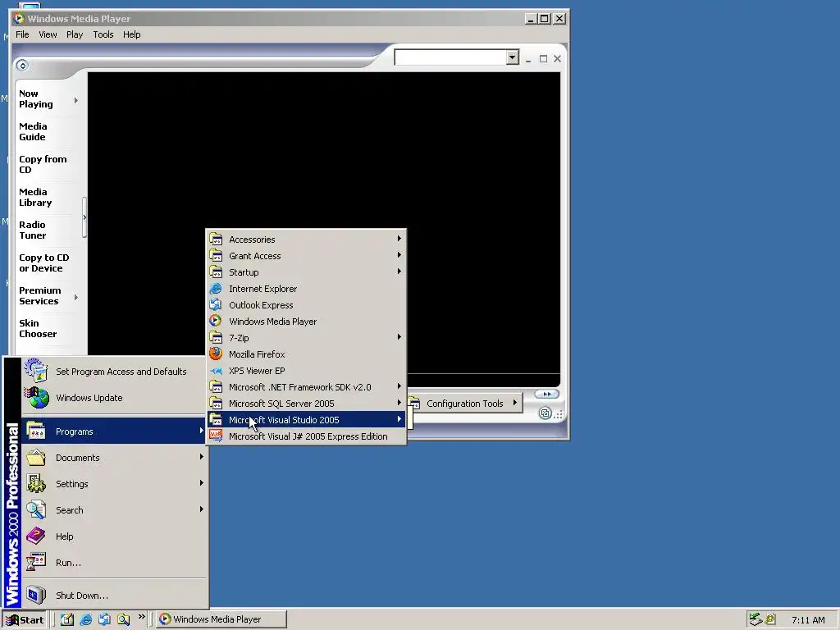
Task: Open the Tools menu in Media Player
Action: point(103,34)
